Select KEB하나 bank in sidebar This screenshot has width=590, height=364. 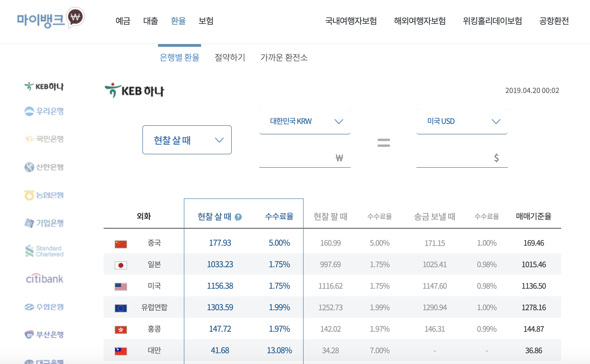pyautogui.click(x=44, y=87)
